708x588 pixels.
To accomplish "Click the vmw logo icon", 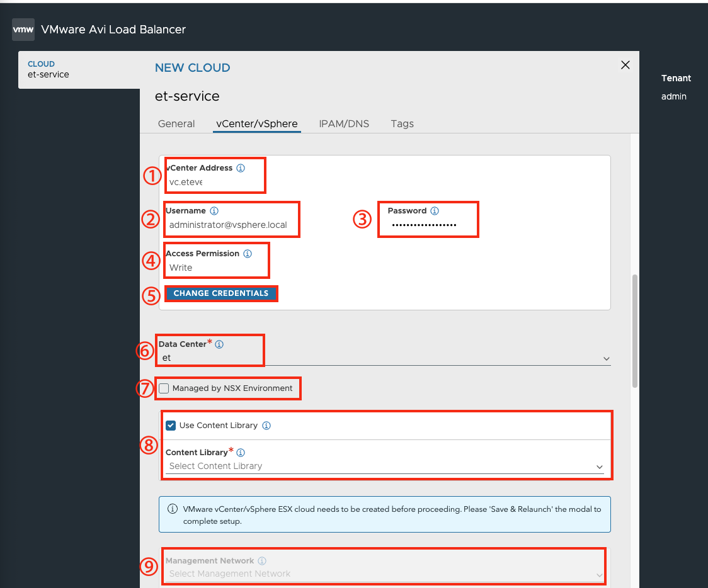I will coord(23,30).
